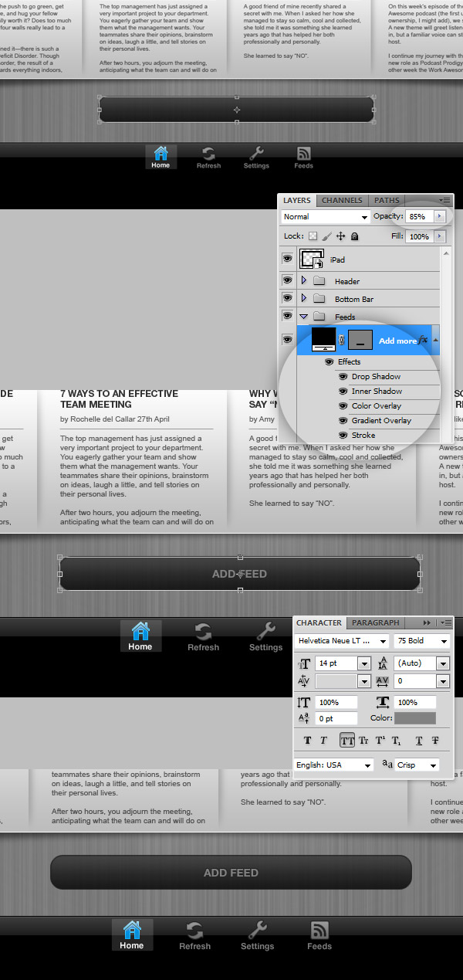Select the Character tab

319,622
